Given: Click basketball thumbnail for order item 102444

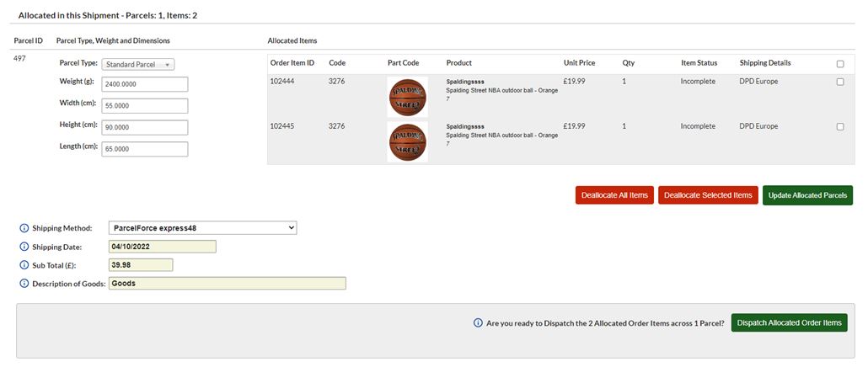Looking at the screenshot, I should pyautogui.click(x=407, y=97).
